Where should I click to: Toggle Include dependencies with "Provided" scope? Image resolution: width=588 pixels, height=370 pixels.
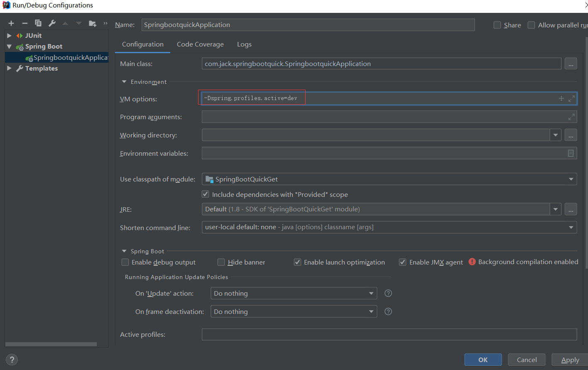coord(206,194)
